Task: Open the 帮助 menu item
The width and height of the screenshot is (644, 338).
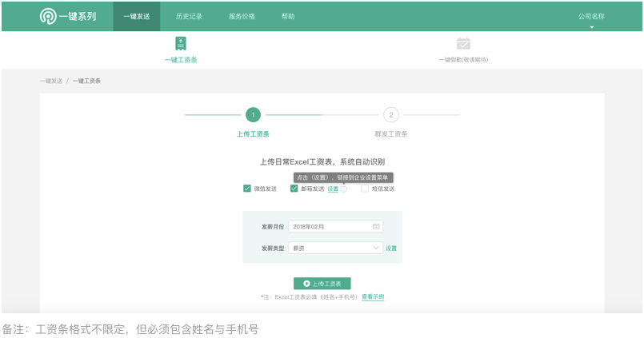Action: tap(288, 16)
